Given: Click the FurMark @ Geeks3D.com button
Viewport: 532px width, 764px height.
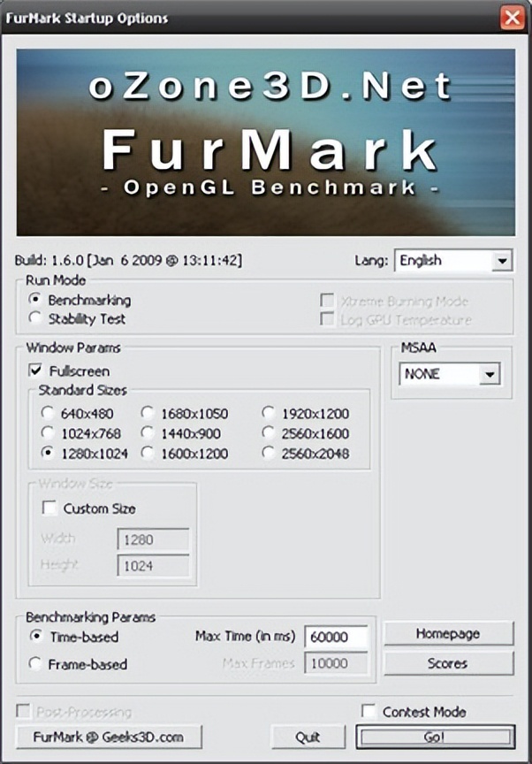Looking at the screenshot, I should 109,737.
